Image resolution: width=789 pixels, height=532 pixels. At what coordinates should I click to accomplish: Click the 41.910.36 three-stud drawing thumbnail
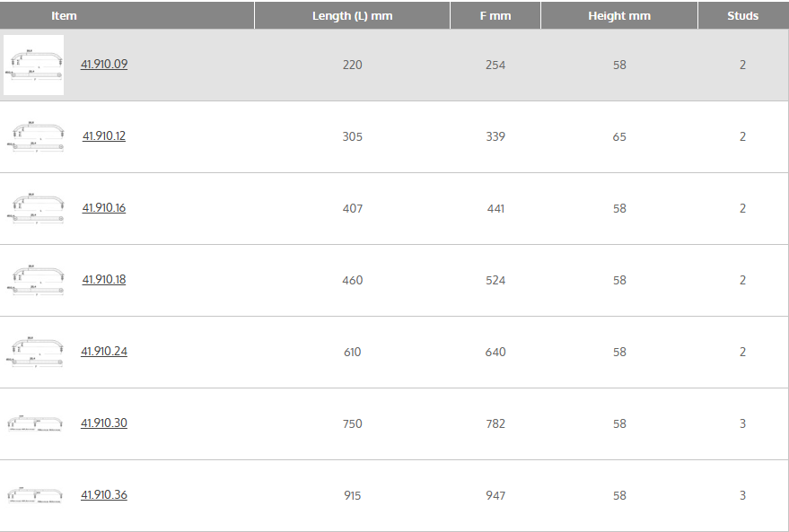click(x=36, y=495)
